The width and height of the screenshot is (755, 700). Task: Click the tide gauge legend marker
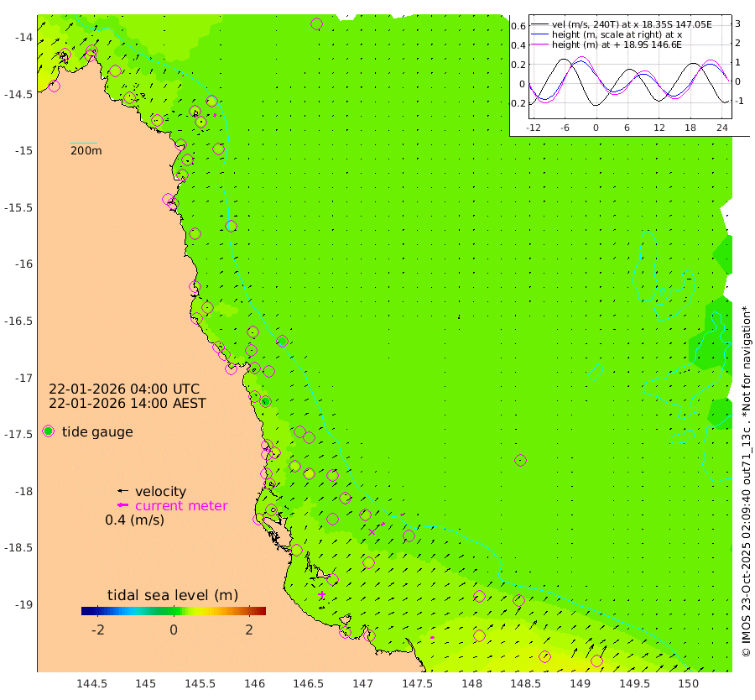(x=48, y=431)
